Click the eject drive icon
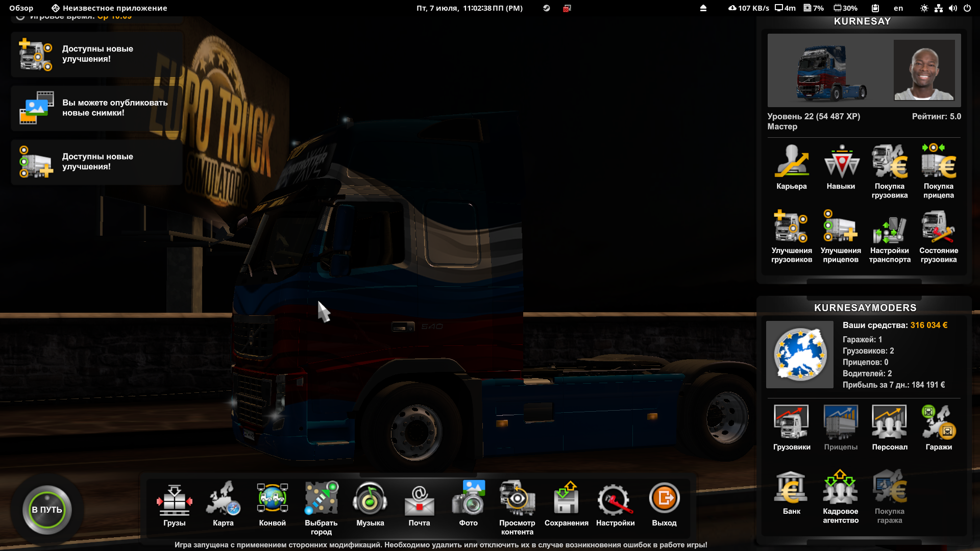Screen dimensions: 980x551 click(703, 8)
